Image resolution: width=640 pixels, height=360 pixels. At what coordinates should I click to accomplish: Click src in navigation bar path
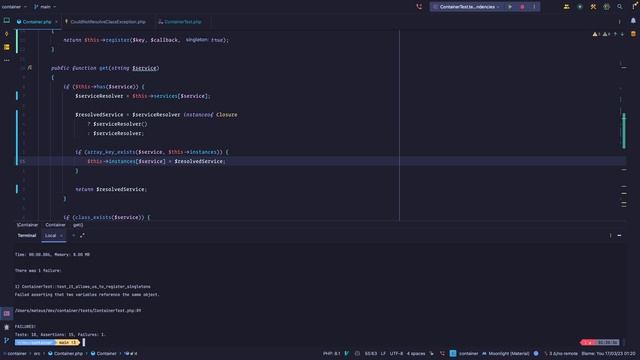tap(37, 353)
